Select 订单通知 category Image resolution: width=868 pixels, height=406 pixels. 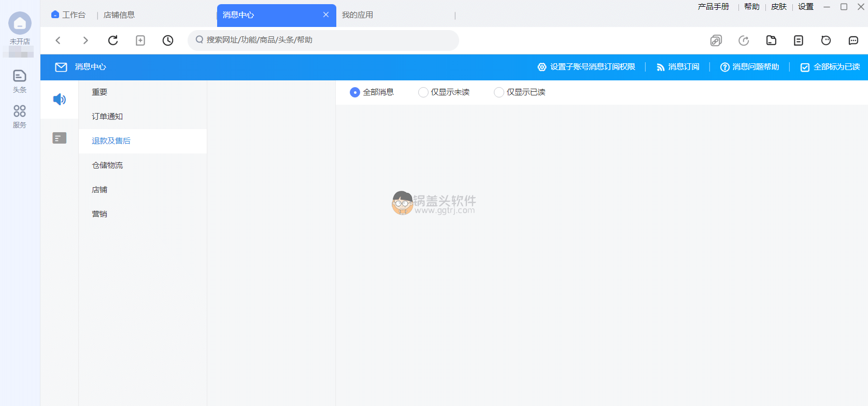pyautogui.click(x=107, y=117)
